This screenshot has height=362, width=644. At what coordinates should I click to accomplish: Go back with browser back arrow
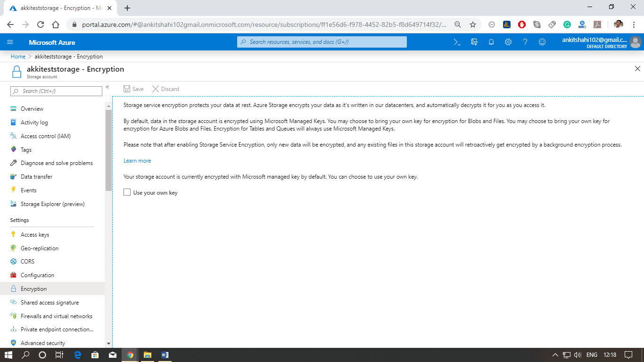10,25
